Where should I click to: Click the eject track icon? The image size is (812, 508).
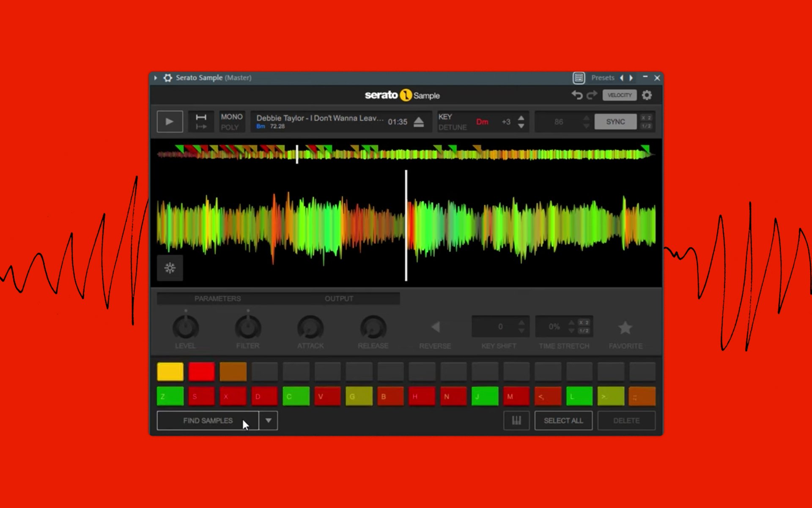(419, 122)
